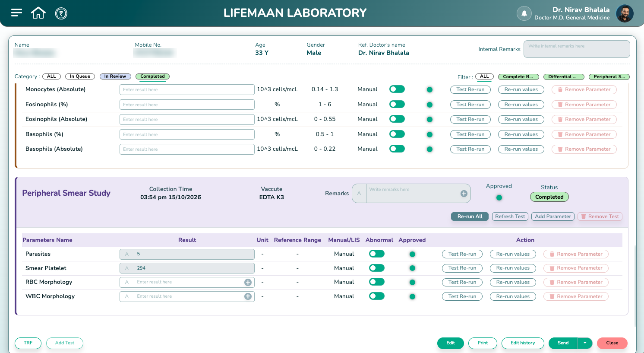Select the In Queue category
This screenshot has height=353, width=644.
(x=80, y=76)
